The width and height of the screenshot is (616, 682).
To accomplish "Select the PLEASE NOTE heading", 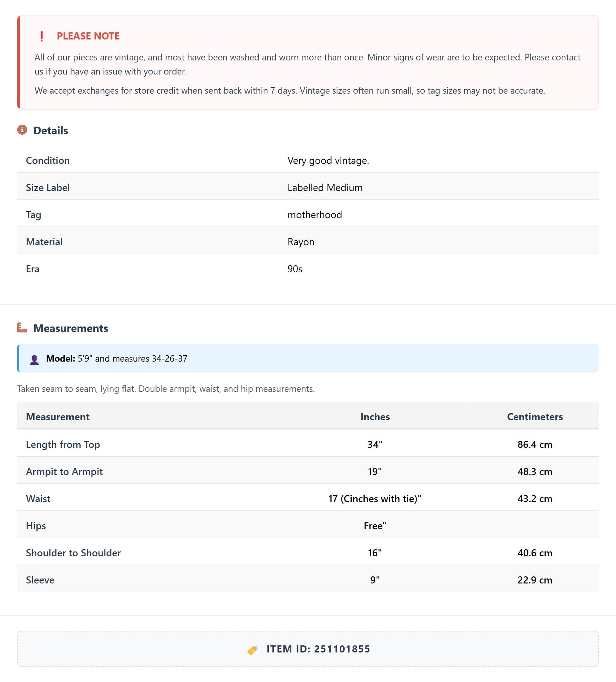I will pyautogui.click(x=88, y=36).
